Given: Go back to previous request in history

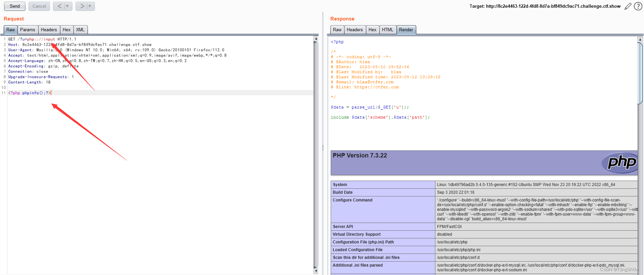Looking at the screenshot, I should 59,6.
